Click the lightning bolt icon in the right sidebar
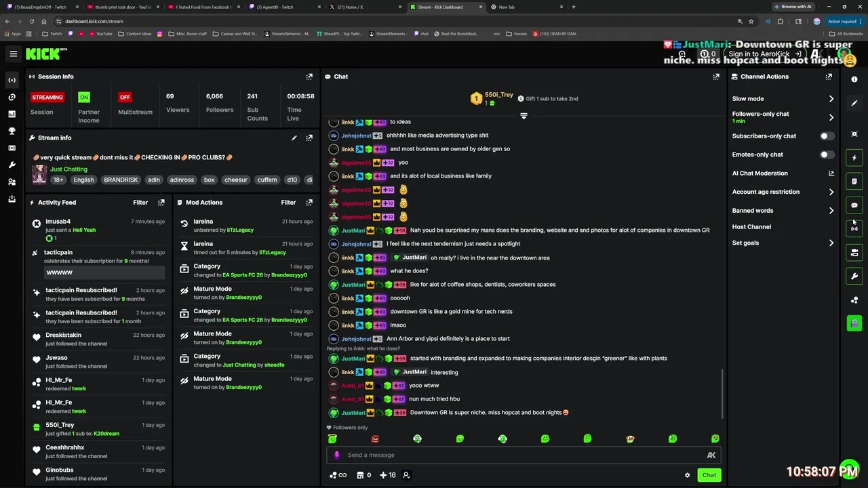 (854, 158)
